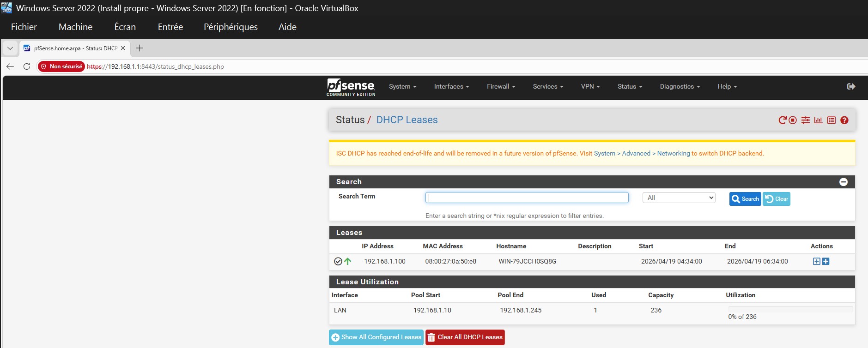
Task: Open the VirtualBox Machine menu
Action: [x=75, y=27]
